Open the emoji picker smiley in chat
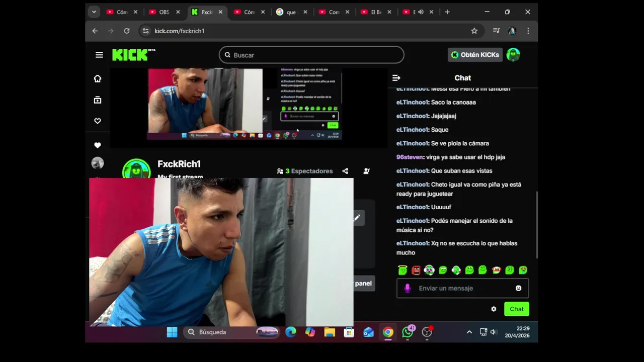Viewport: 644px width, 362px height. 518,288
